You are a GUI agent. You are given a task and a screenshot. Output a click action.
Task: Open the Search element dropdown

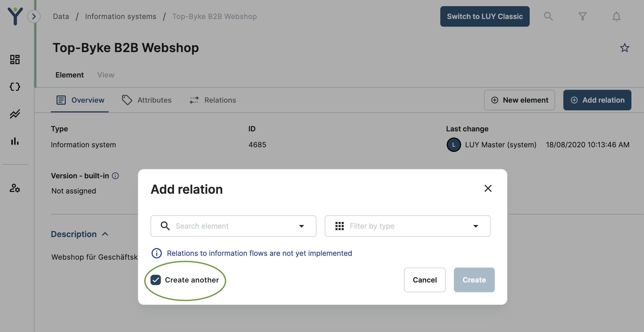[x=302, y=226]
